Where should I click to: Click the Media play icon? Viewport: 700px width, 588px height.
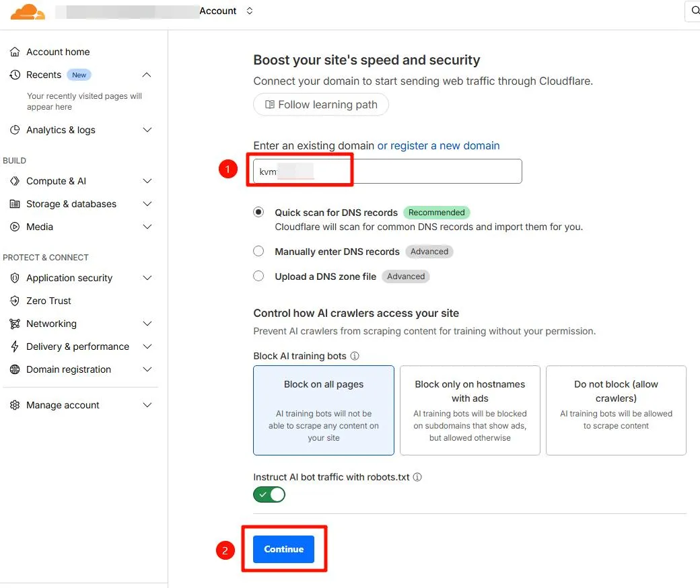(x=15, y=227)
